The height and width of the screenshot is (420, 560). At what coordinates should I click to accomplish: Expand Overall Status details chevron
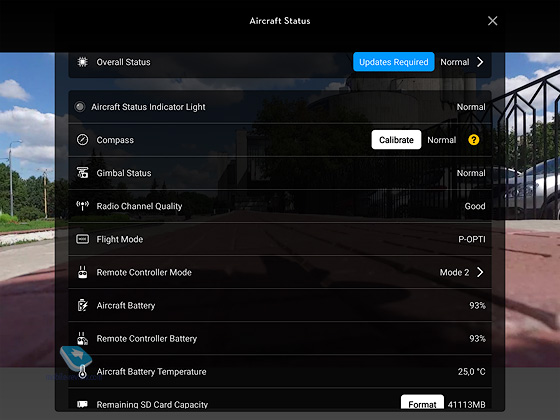(x=480, y=62)
